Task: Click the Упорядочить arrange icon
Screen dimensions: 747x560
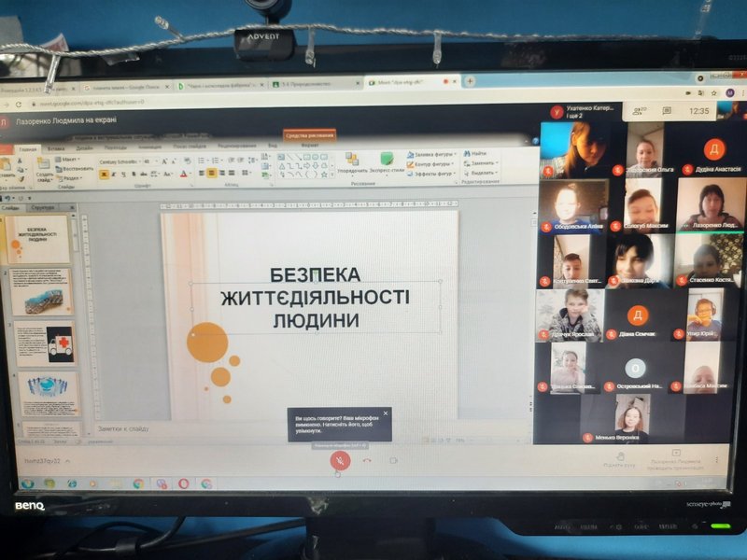Action: (352, 162)
